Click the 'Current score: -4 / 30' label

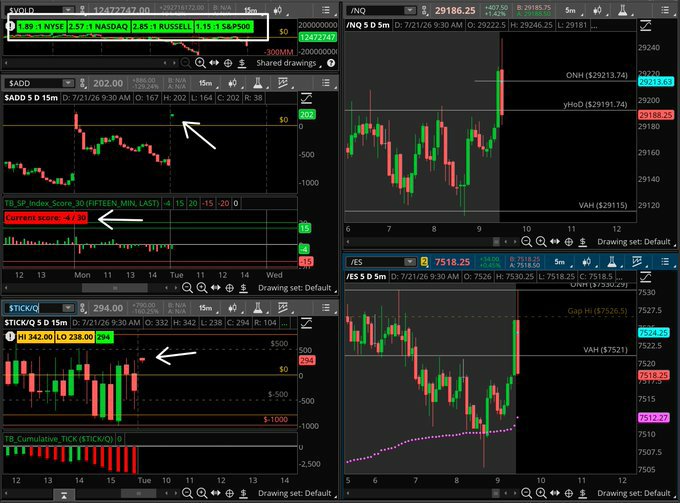pyautogui.click(x=46, y=218)
